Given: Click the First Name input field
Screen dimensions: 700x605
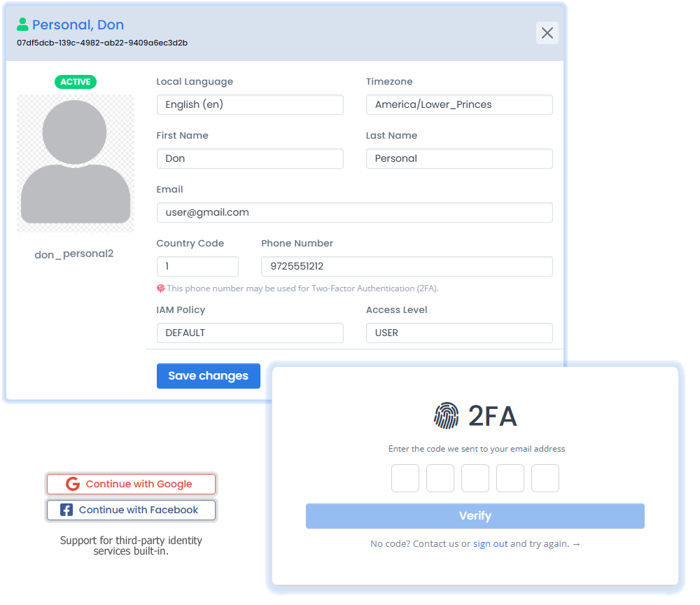Looking at the screenshot, I should 250,158.
